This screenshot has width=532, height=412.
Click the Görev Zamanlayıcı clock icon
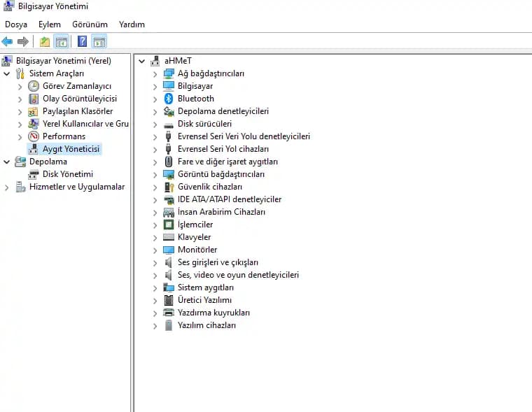tap(34, 86)
